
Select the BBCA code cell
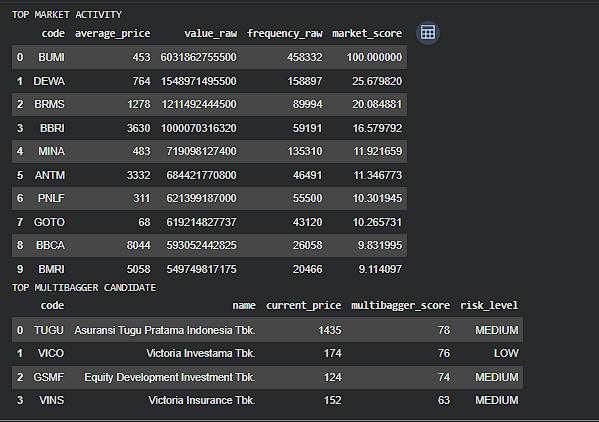[x=50, y=245]
